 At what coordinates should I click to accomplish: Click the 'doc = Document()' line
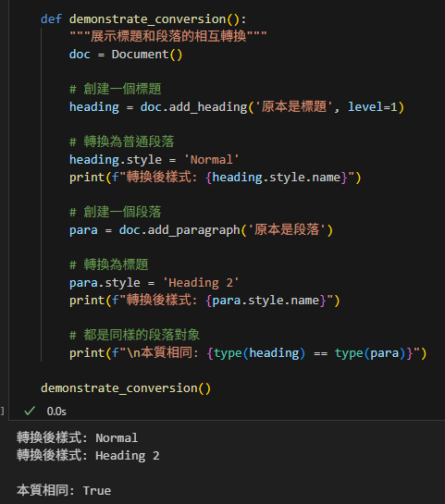[x=126, y=55]
